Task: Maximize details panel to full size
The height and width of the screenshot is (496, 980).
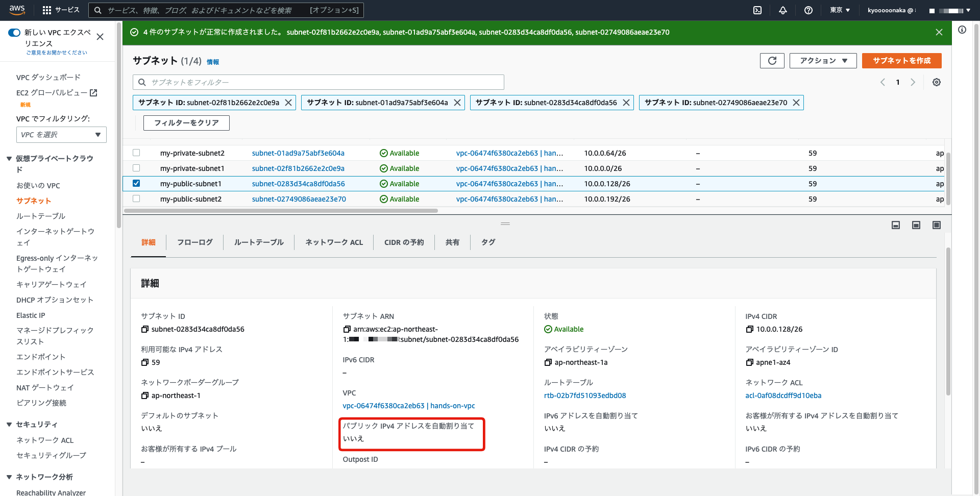Action: (937, 225)
